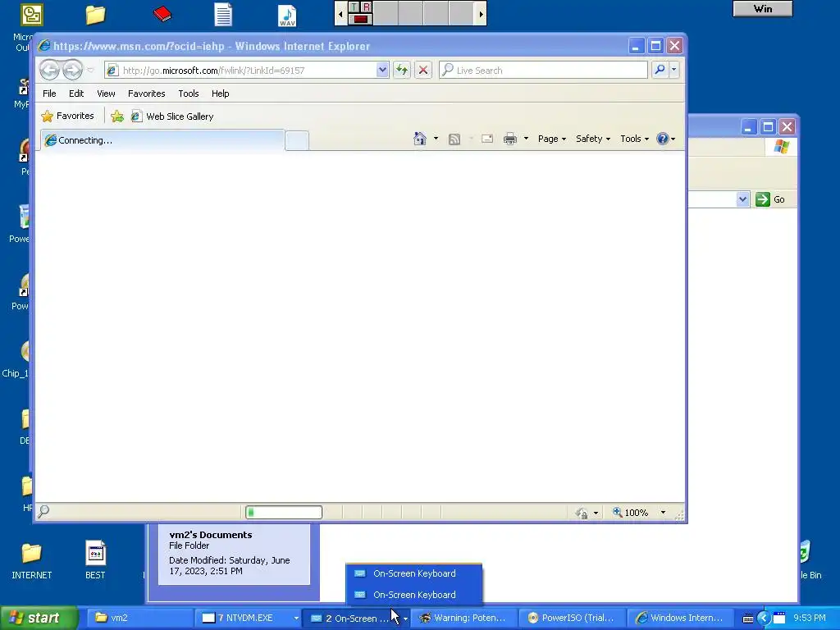Click the Home icon in command bar
This screenshot has height=630, width=840.
420,139
